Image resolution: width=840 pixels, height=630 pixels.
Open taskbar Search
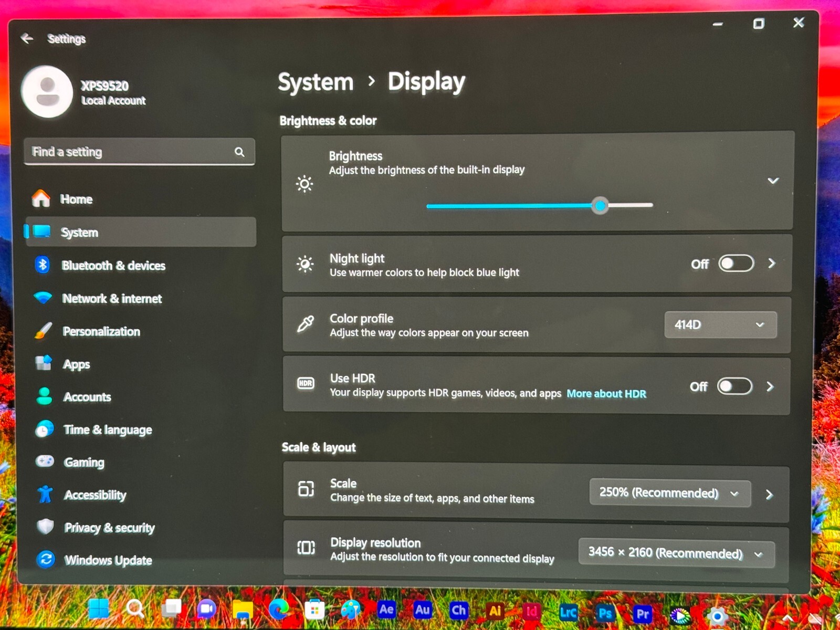(135, 609)
